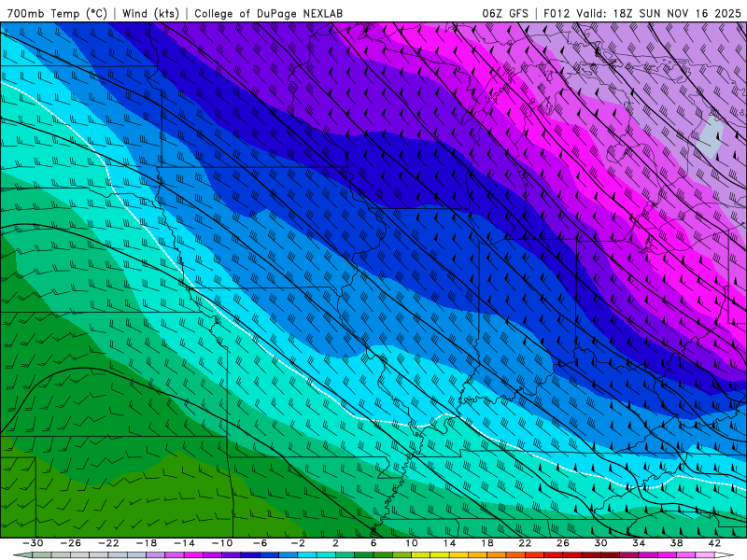This screenshot has width=747, height=560.
Task: Click 'College of DuPage NEXLAB' header text
Action: (269, 14)
